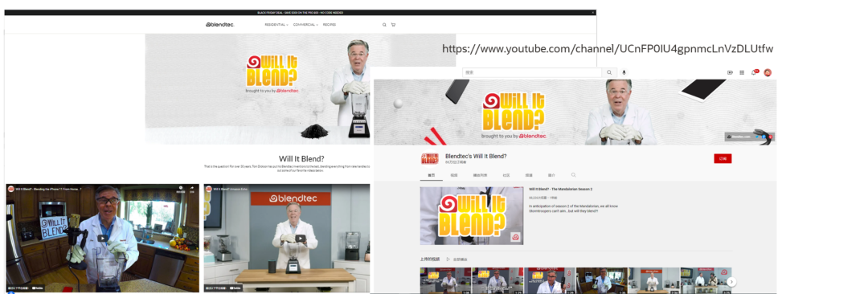Click inside the YouTube search field

click(x=532, y=72)
